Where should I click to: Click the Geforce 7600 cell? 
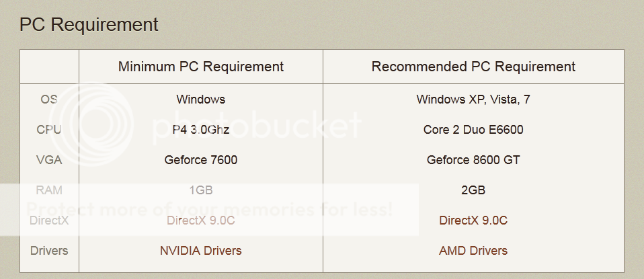click(x=201, y=160)
